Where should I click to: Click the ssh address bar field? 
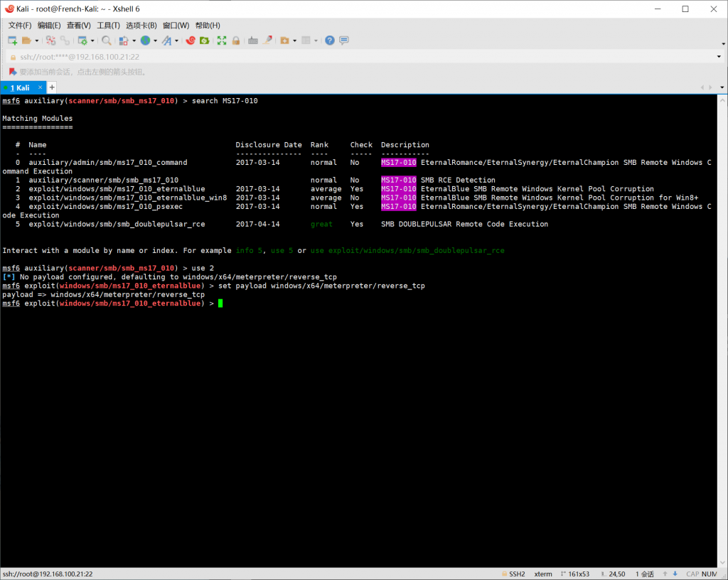click(x=362, y=57)
